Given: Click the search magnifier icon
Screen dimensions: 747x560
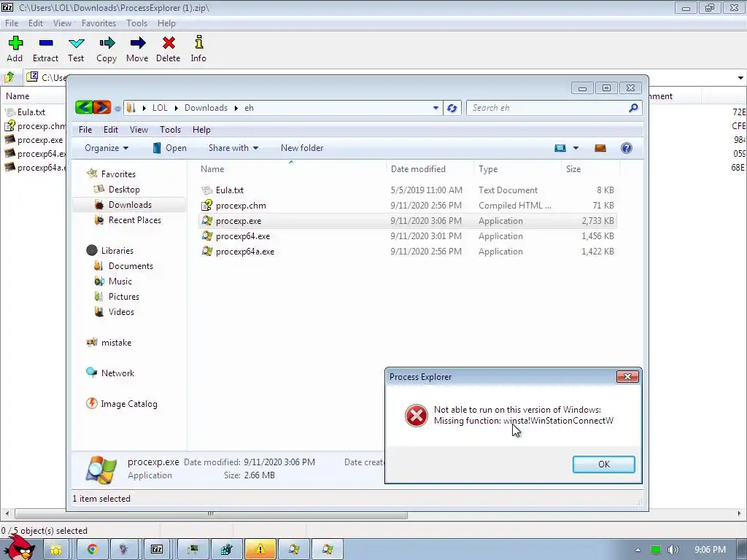Looking at the screenshot, I should [x=632, y=108].
